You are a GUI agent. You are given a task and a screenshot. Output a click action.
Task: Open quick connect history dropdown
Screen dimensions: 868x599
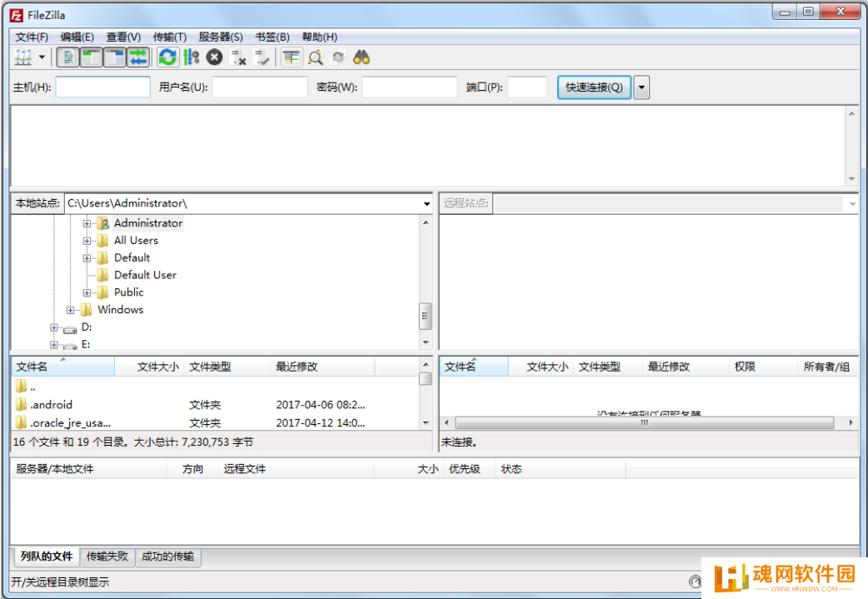click(x=641, y=87)
